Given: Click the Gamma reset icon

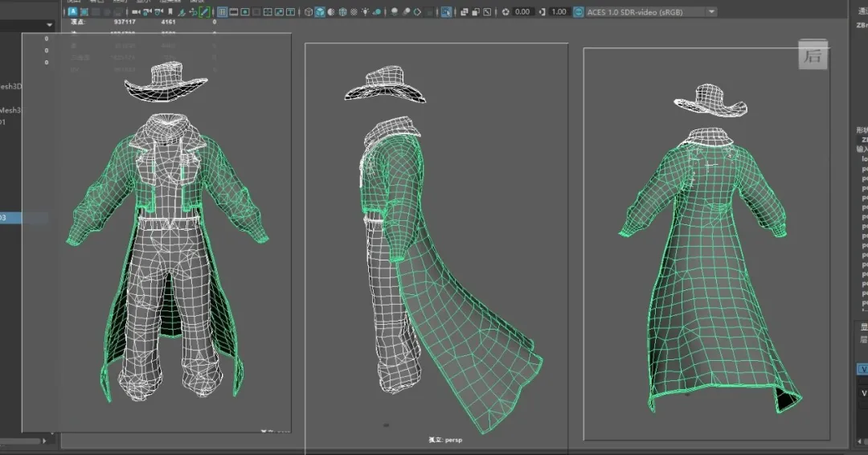Looking at the screenshot, I should pos(542,11).
